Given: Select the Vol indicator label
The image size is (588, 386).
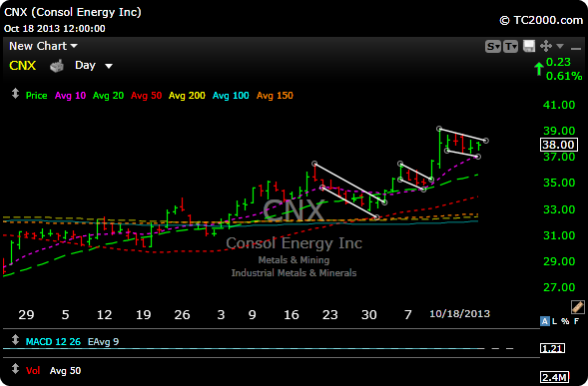Looking at the screenshot, I should coord(33,371).
